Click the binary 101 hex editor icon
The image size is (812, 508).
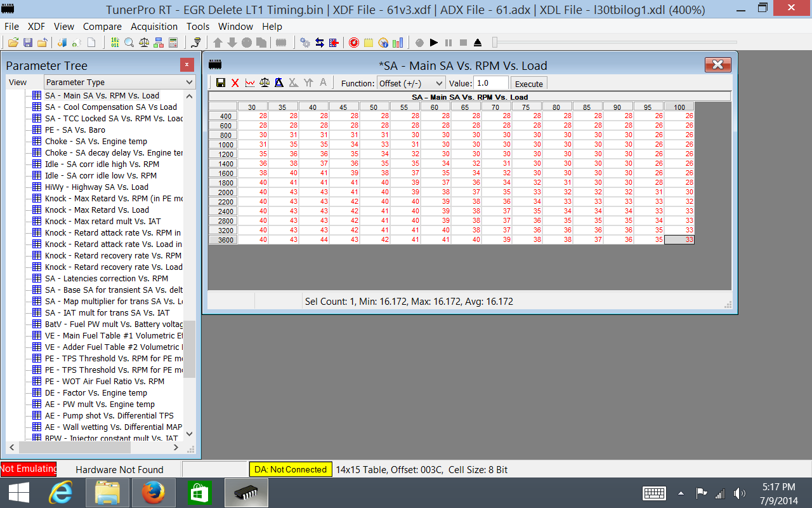(x=115, y=43)
